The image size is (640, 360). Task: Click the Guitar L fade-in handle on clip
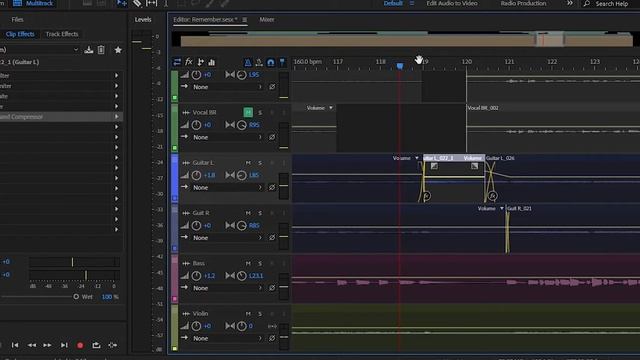434,166
